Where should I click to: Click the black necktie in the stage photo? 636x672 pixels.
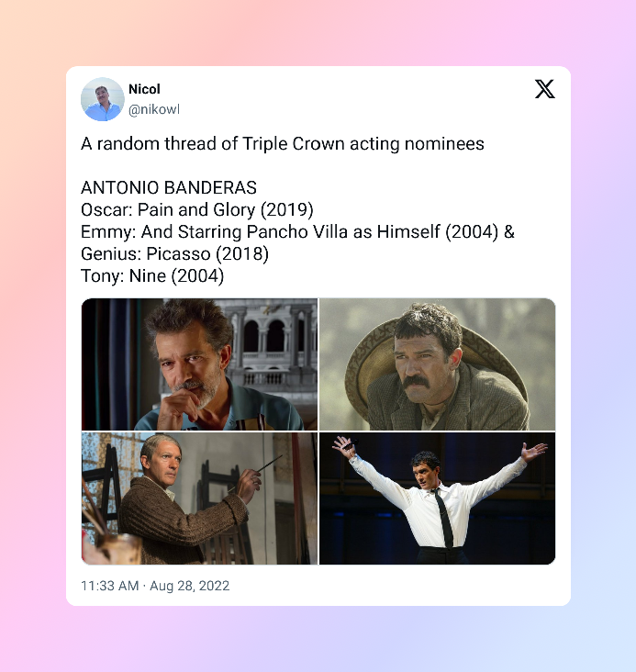coord(443,518)
